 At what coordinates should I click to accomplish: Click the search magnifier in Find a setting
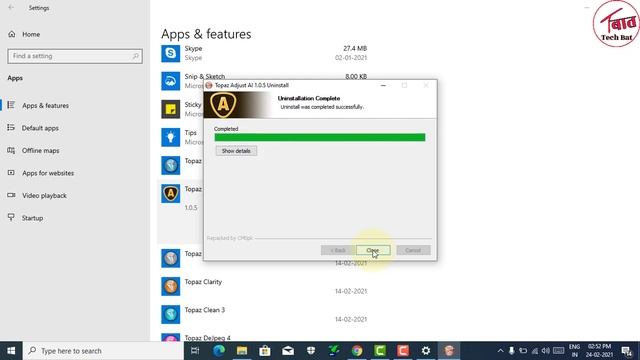click(x=136, y=56)
